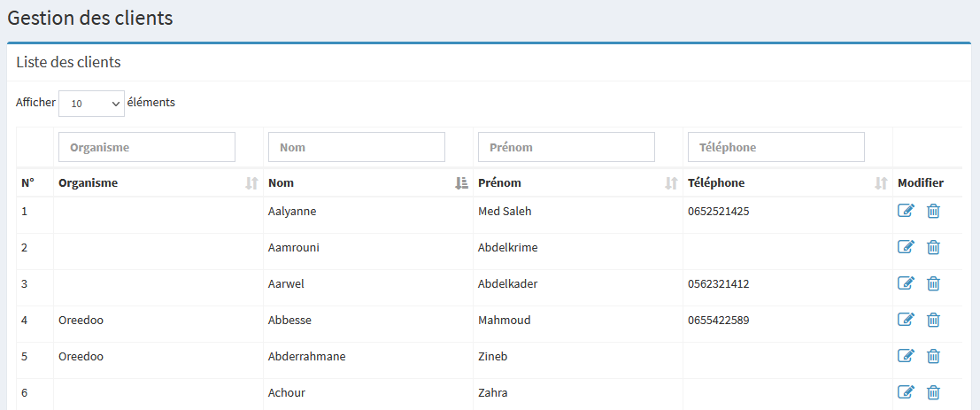Delete the Abderrahmane client entry
Screen dimensions: 980x410
click(x=933, y=356)
